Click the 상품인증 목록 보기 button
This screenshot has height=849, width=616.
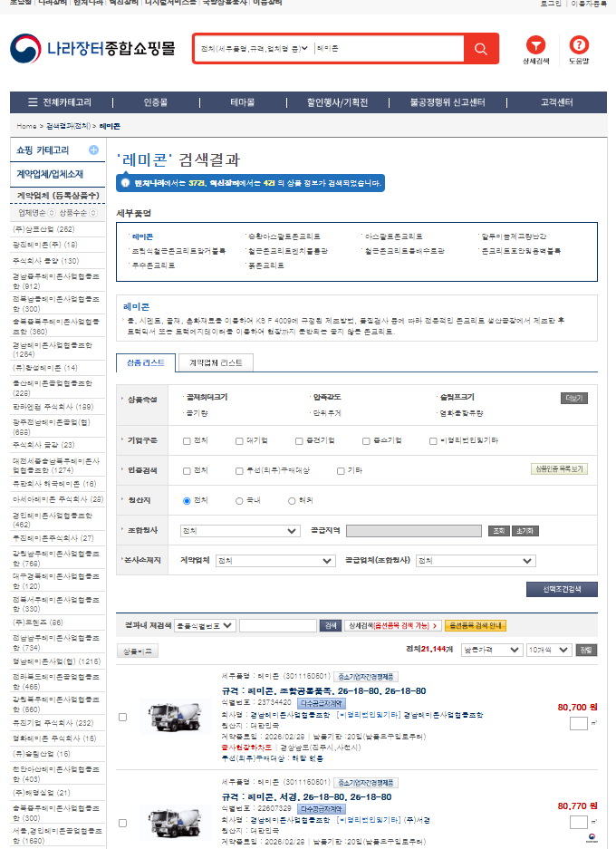(559, 469)
